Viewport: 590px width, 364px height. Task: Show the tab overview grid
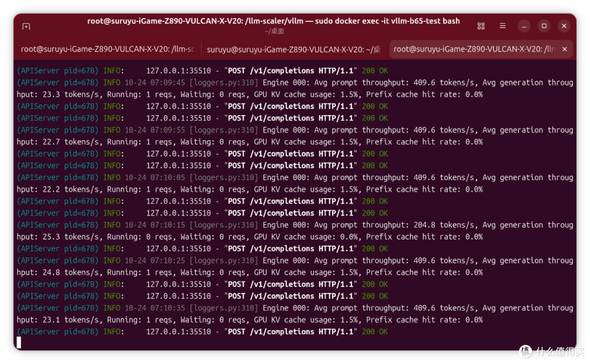click(x=481, y=26)
